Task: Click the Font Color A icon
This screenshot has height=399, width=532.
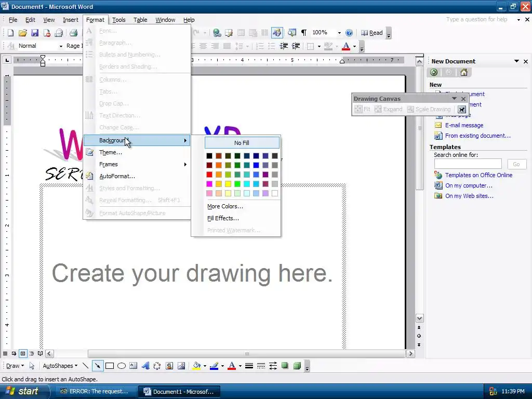Action: tap(346, 46)
